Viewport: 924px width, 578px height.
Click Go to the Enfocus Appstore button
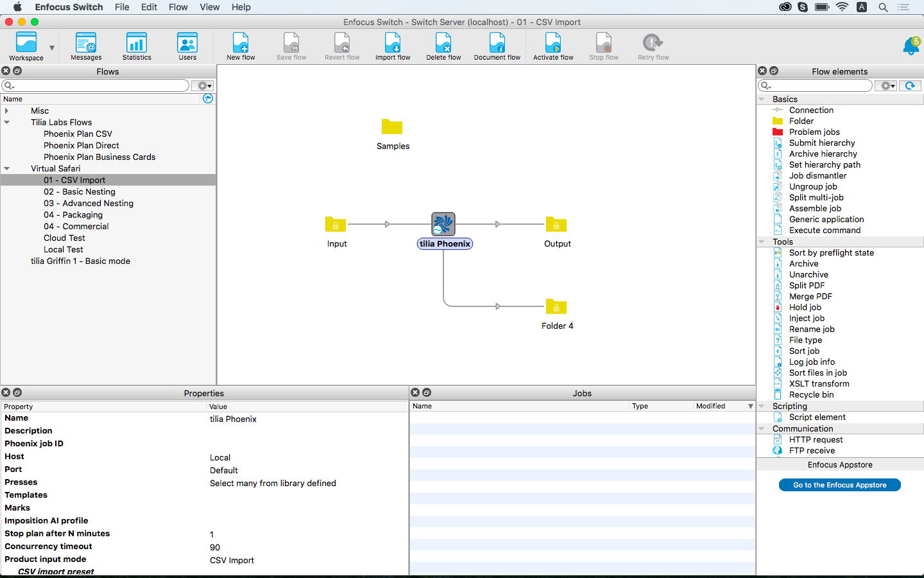pyautogui.click(x=839, y=485)
